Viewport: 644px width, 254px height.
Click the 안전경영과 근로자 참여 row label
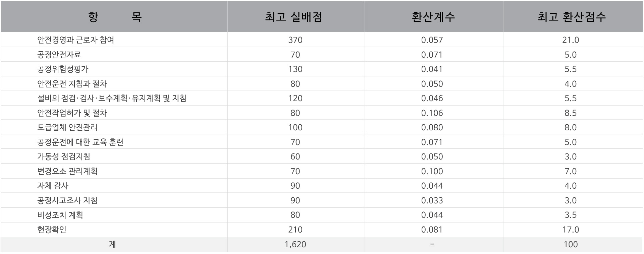coord(75,40)
